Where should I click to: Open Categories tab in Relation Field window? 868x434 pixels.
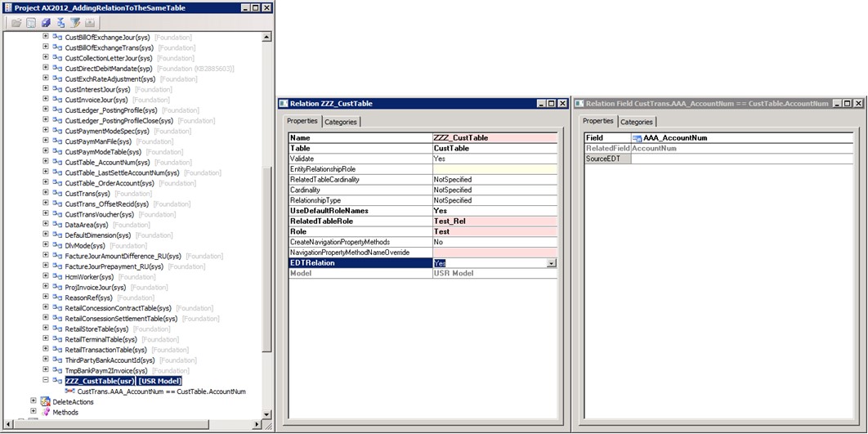(636, 122)
